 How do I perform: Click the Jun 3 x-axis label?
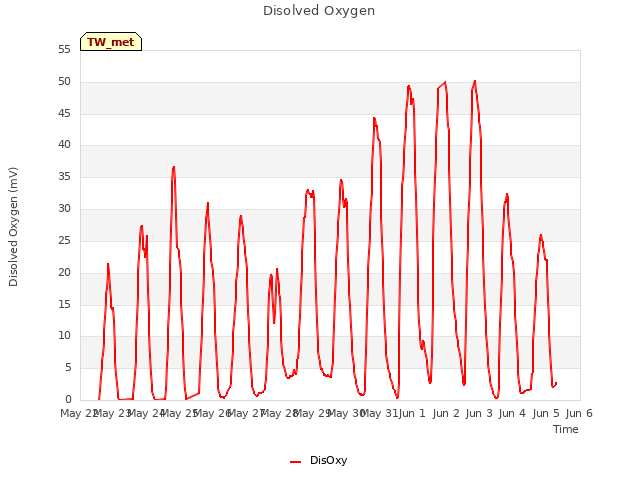coord(479,413)
